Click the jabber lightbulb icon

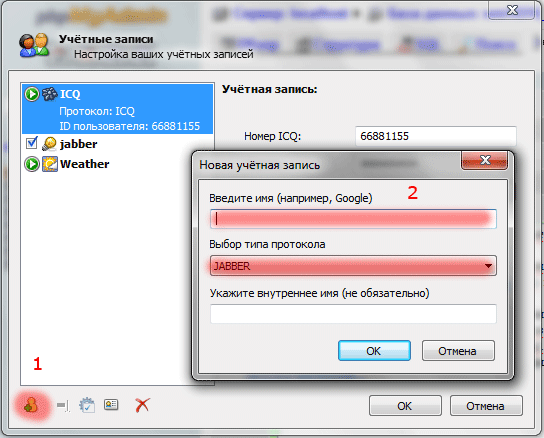point(49,144)
